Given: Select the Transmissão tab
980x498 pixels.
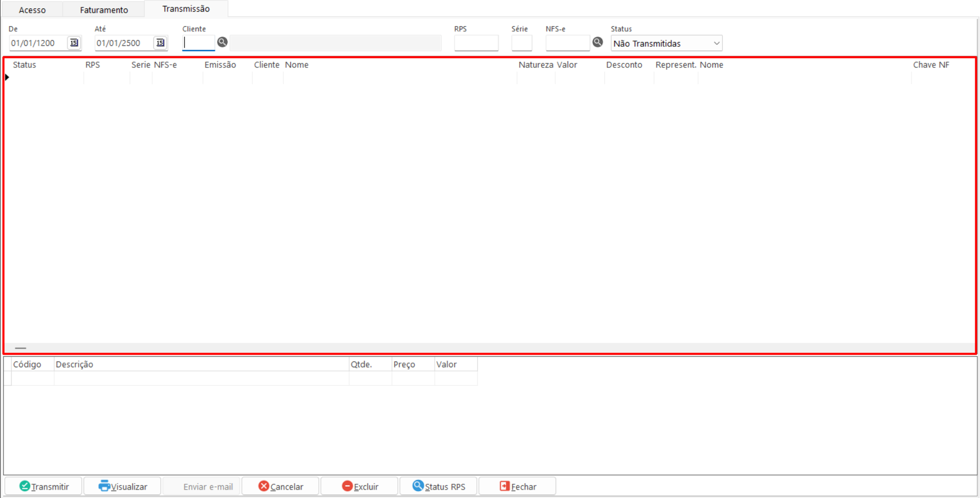Looking at the screenshot, I should [186, 9].
